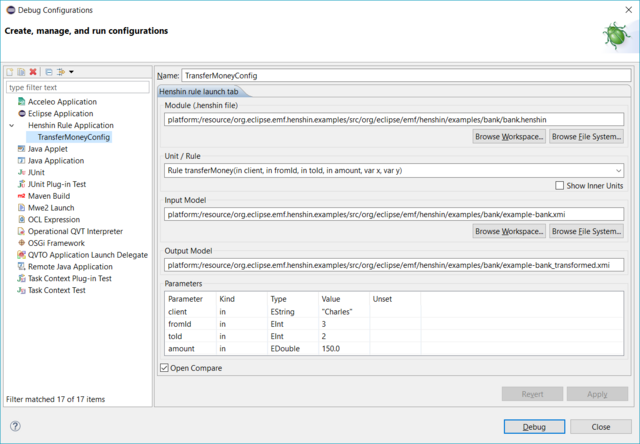
Task: Select the JUnit configuration type
Action: coord(43,172)
